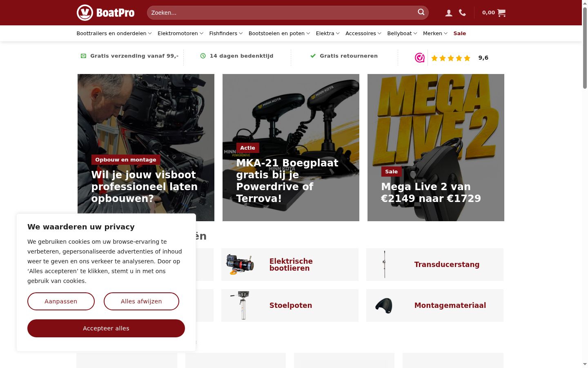Screen dimensions: 588x368
Task: Open the shopping cart icon
Action: tap(502, 13)
